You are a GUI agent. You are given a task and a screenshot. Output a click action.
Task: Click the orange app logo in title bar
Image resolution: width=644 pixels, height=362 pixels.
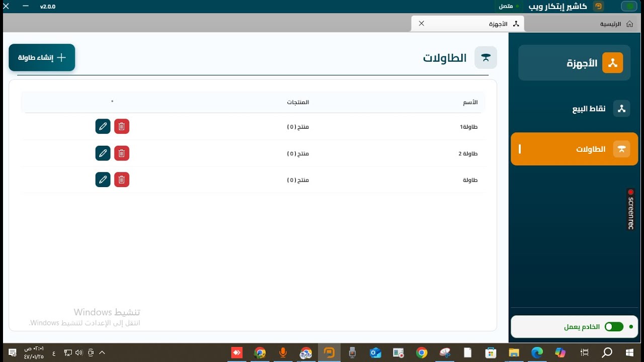(598, 7)
